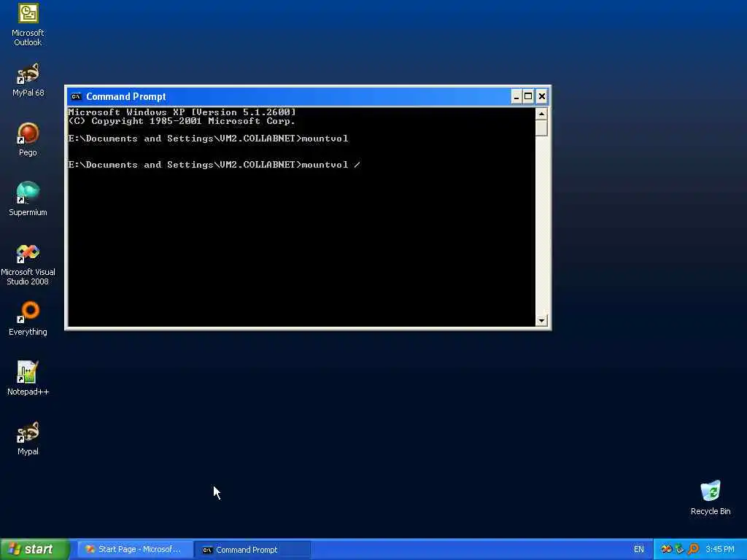The width and height of the screenshot is (747, 560).
Task: Click the orange magnifier tray icon
Action: [x=693, y=550]
